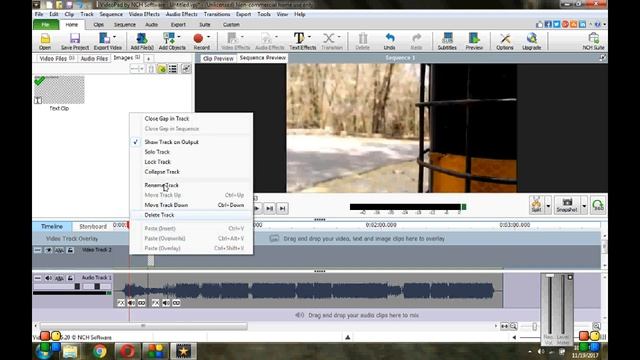Click the first audio clip FX icon

point(121,303)
